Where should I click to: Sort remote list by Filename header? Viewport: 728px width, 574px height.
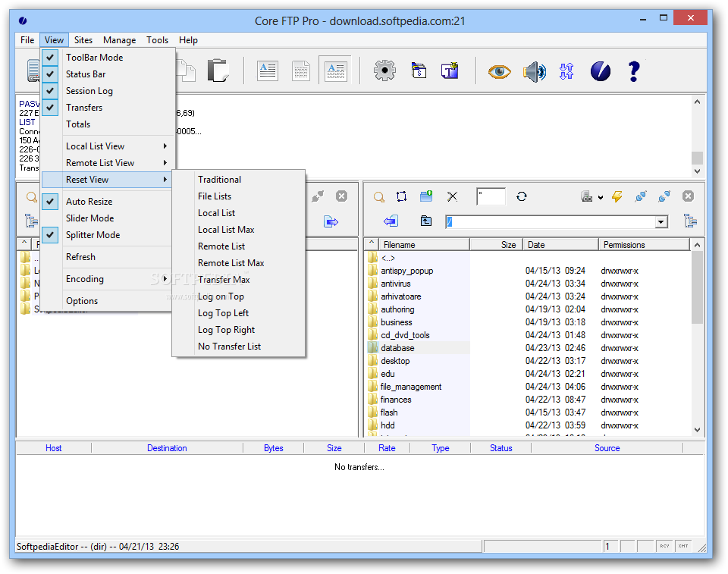point(425,245)
